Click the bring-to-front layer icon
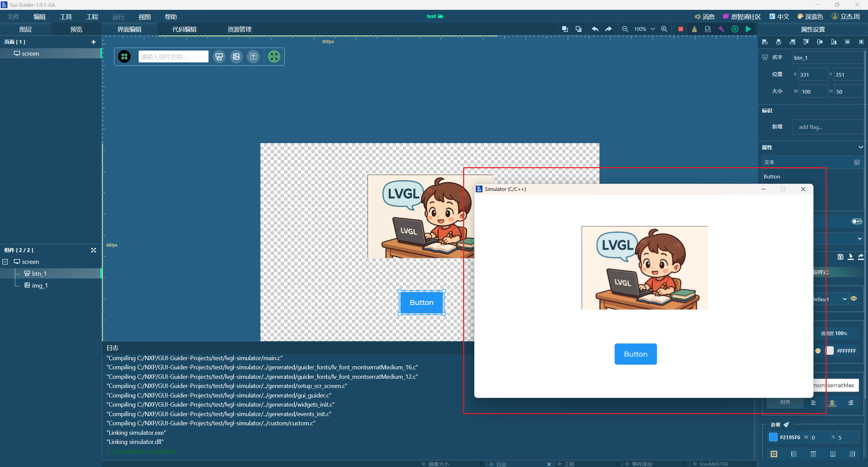868x467 pixels. (565, 29)
